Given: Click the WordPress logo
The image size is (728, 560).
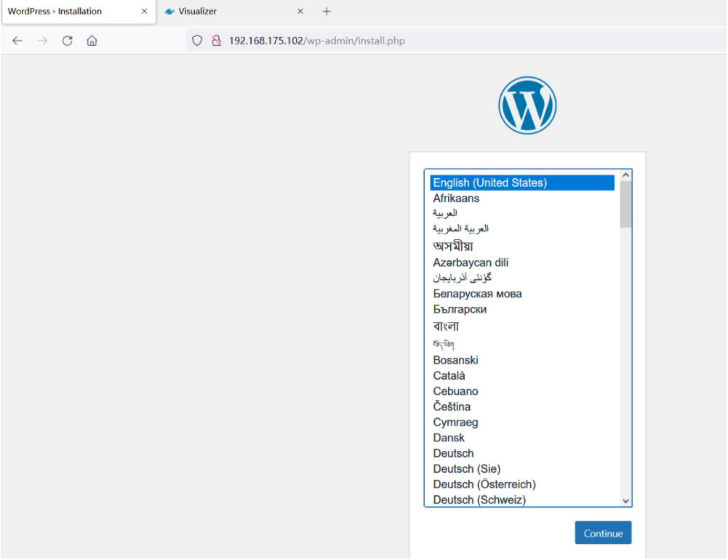Looking at the screenshot, I should point(527,105).
